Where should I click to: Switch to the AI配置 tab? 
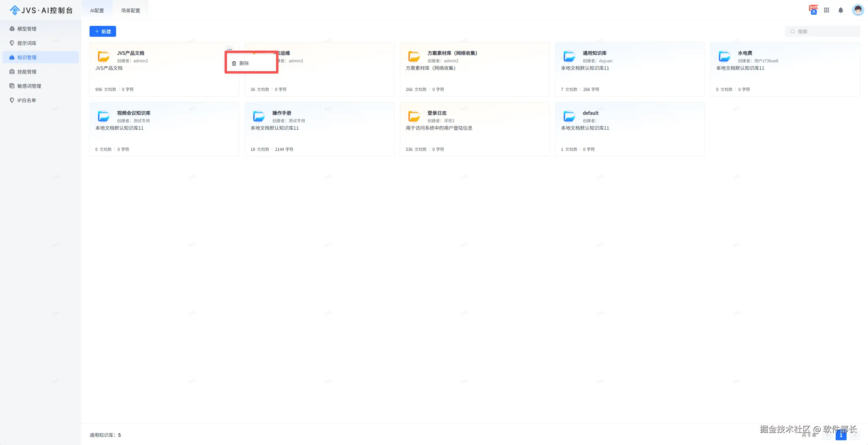[x=97, y=11]
